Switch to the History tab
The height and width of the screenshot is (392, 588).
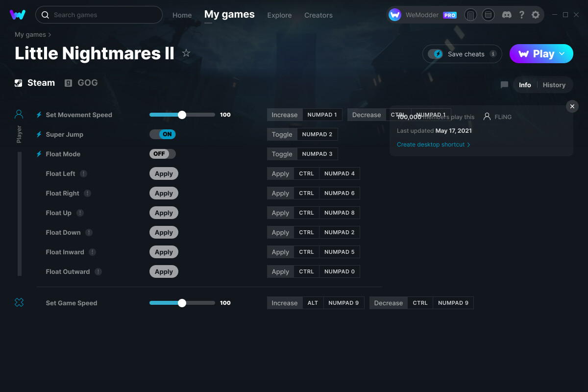[x=554, y=85]
